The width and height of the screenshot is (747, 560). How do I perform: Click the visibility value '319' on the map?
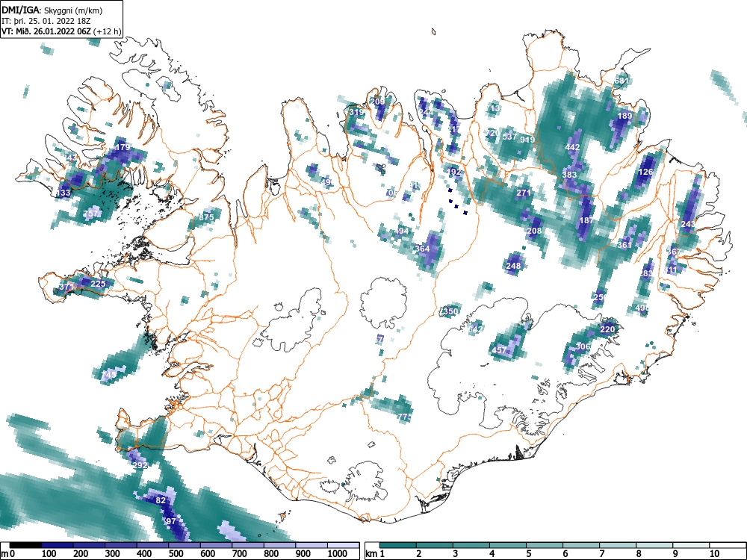tap(356, 113)
